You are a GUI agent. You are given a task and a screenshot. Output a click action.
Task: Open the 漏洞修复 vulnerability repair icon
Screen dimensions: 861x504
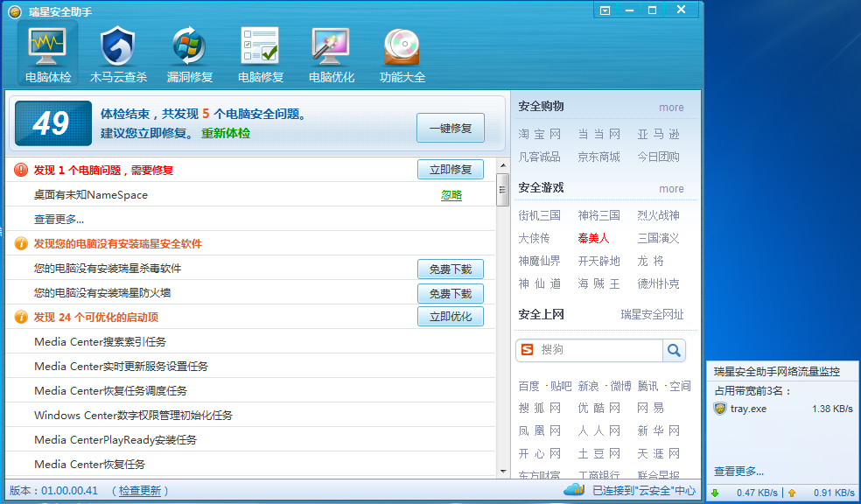(x=190, y=53)
